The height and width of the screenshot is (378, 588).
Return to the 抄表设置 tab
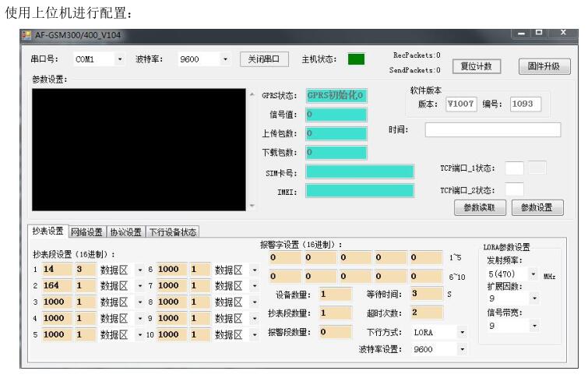[49, 231]
